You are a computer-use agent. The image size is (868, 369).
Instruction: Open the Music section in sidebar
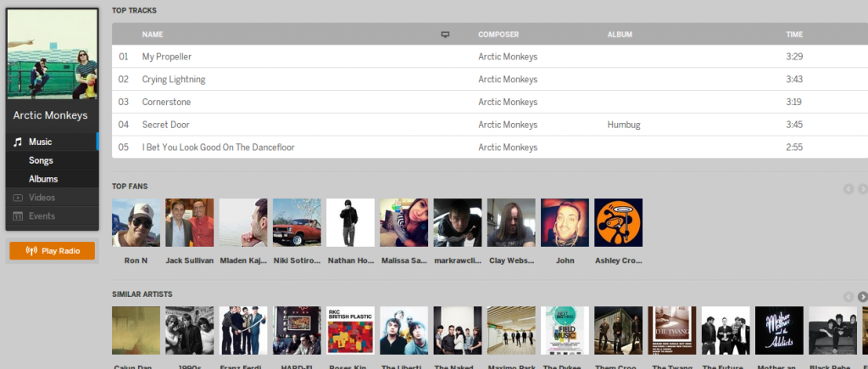pos(52,142)
